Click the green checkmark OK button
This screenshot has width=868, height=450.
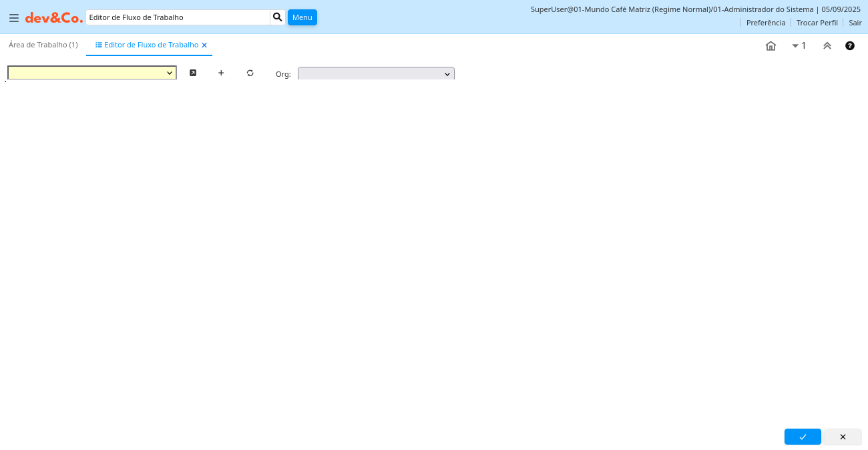802,437
